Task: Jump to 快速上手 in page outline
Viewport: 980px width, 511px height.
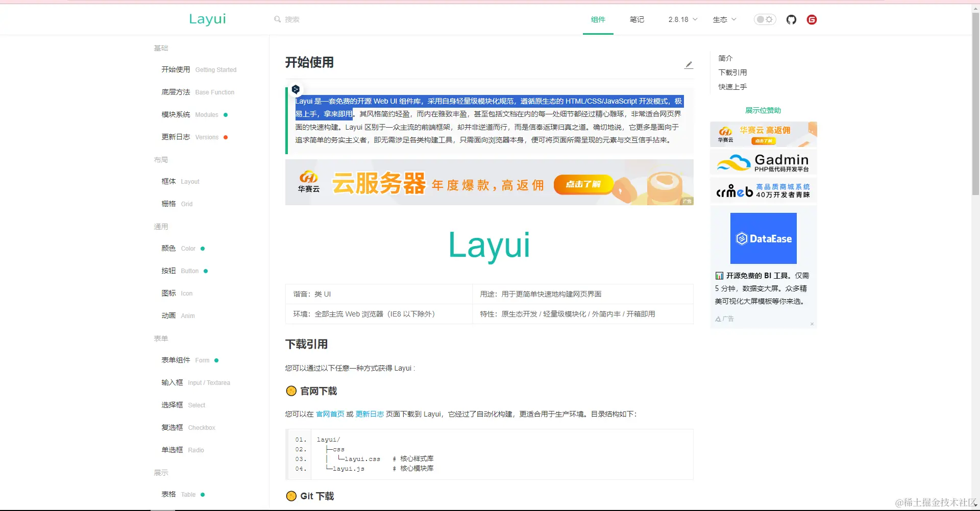Action: [732, 87]
